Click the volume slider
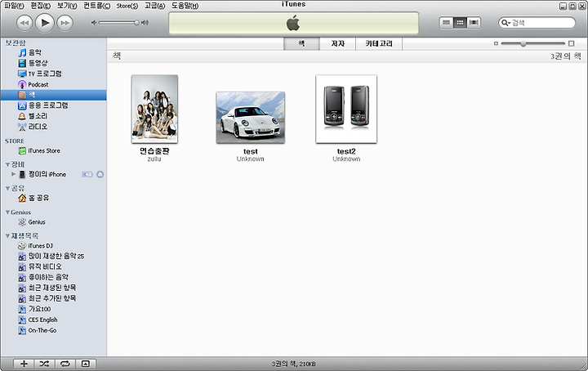The image size is (588, 371). (119, 23)
